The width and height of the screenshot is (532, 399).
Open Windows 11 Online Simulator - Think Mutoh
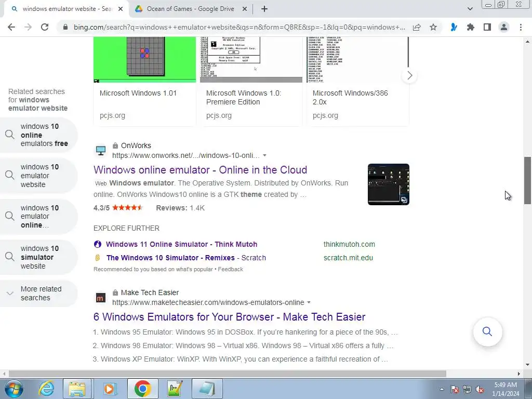click(181, 244)
